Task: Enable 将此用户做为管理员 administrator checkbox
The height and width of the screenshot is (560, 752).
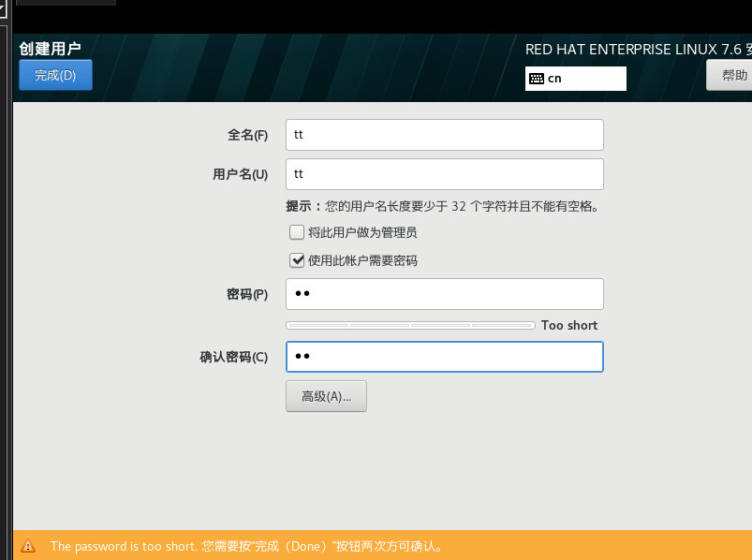Action: (x=297, y=232)
